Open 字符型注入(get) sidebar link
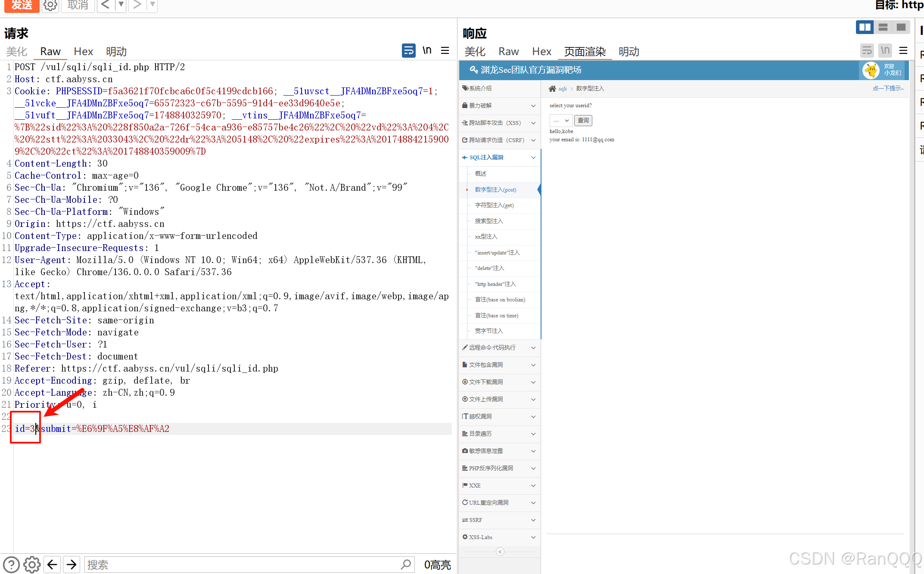The image size is (924, 574). click(494, 205)
